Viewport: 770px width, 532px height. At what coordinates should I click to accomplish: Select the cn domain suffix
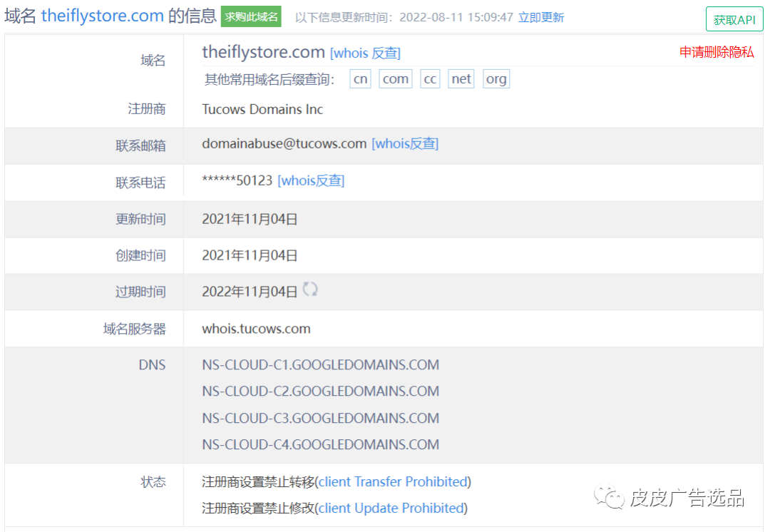(361, 79)
